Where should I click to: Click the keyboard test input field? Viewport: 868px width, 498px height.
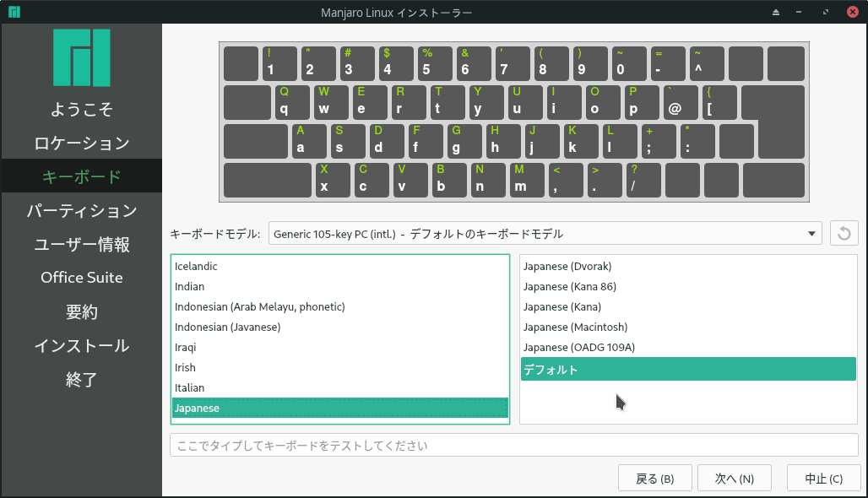[x=513, y=446]
